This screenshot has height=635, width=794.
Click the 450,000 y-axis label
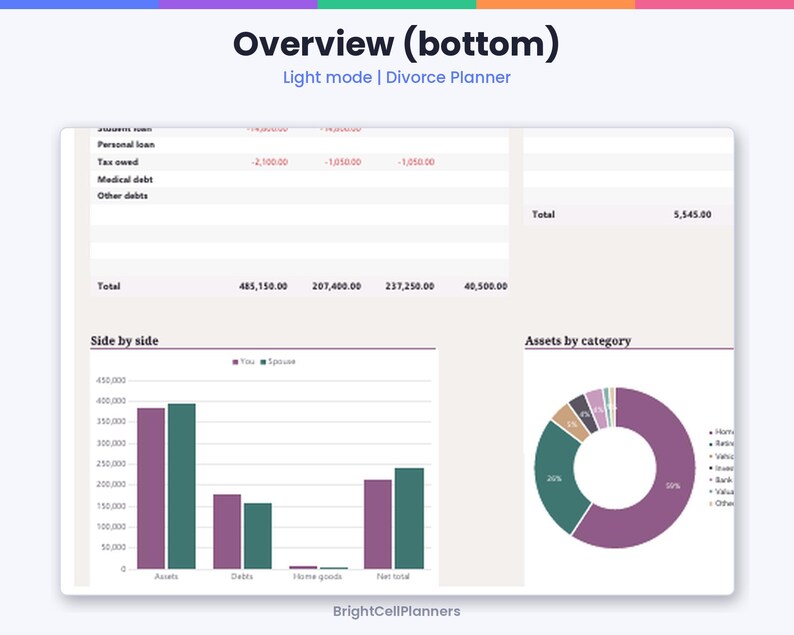111,380
